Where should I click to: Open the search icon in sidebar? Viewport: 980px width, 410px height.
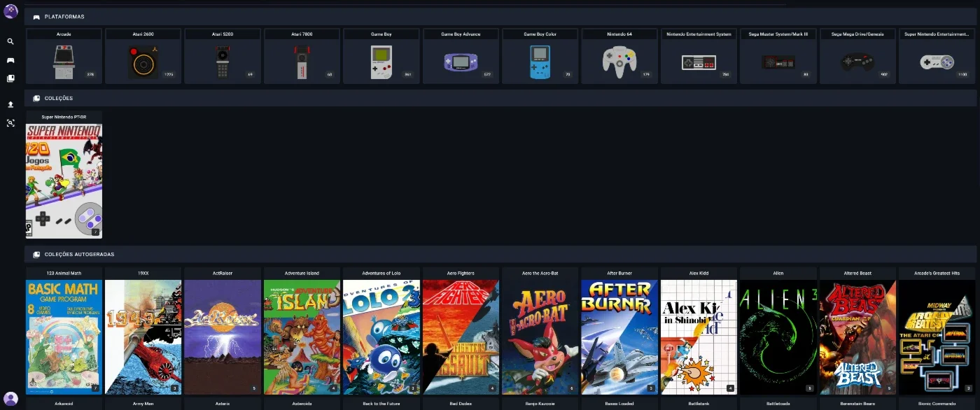click(x=10, y=42)
